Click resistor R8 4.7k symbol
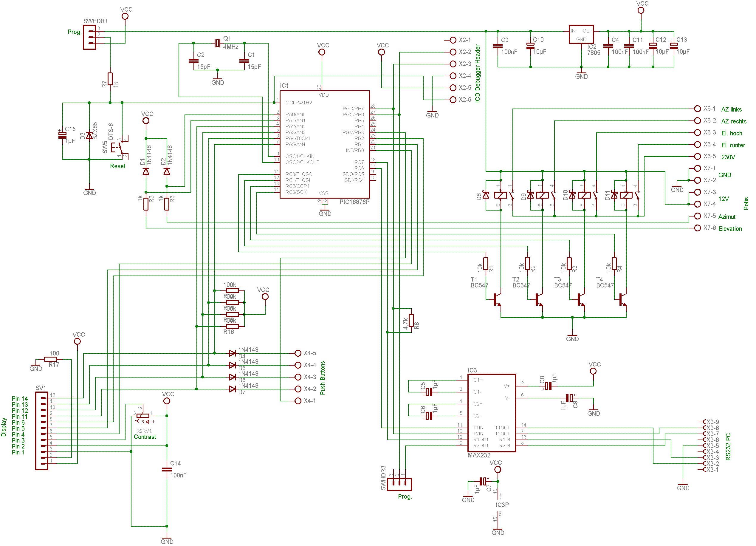This screenshot has width=756, height=546. (411, 320)
